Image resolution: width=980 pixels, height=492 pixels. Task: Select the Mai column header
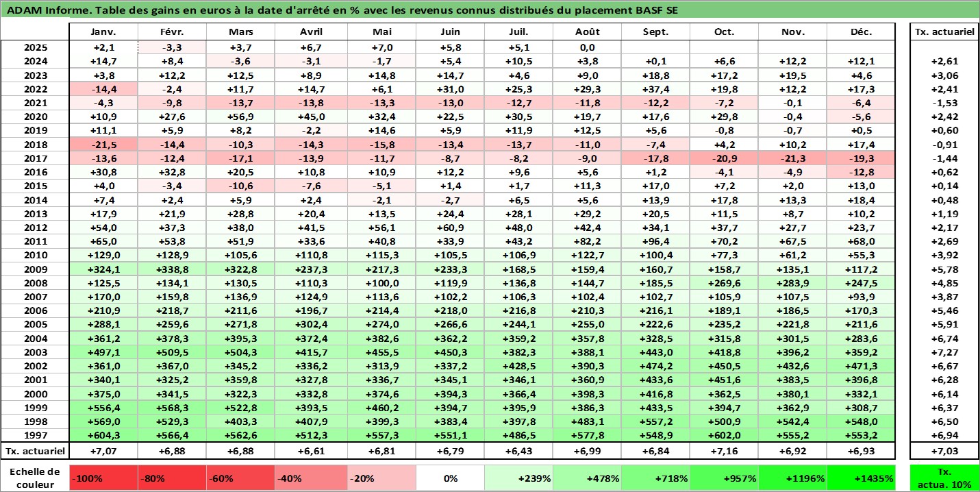click(x=381, y=32)
